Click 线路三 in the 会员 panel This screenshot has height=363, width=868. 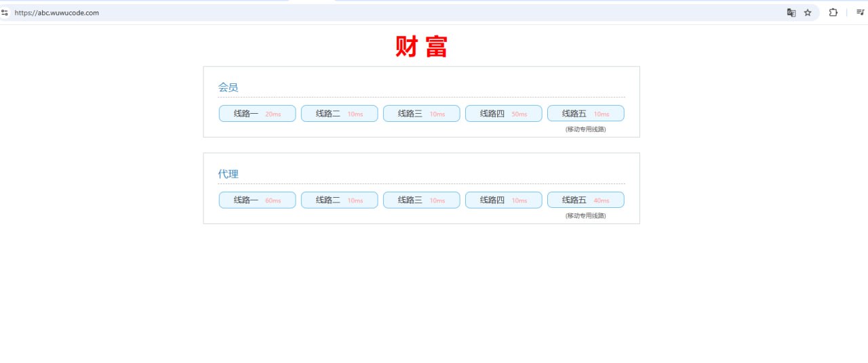tap(421, 114)
